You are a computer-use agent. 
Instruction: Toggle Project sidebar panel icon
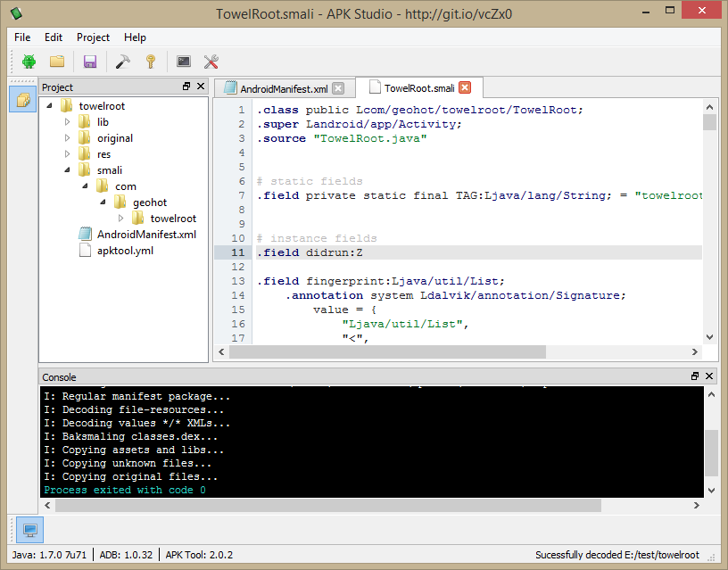click(23, 99)
